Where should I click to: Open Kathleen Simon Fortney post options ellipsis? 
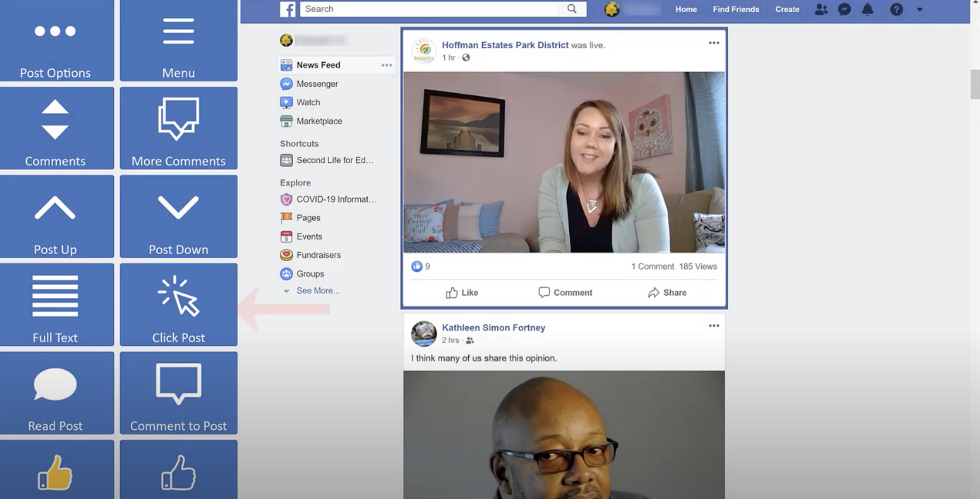click(x=714, y=326)
